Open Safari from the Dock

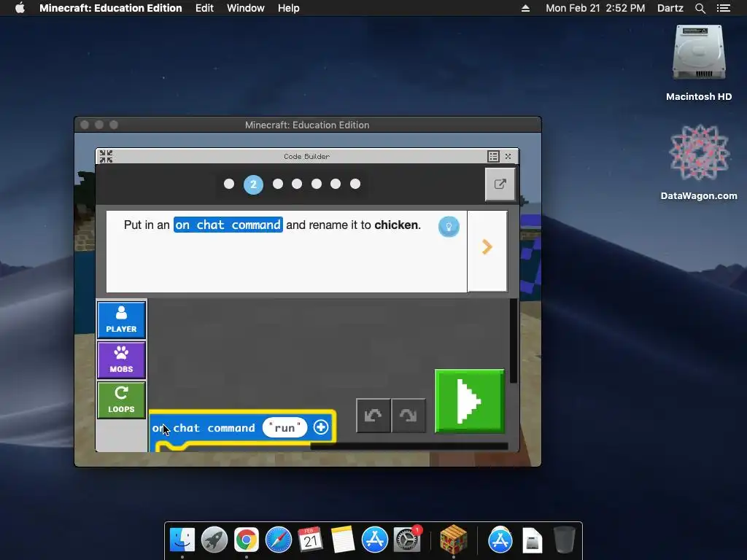[x=279, y=540]
